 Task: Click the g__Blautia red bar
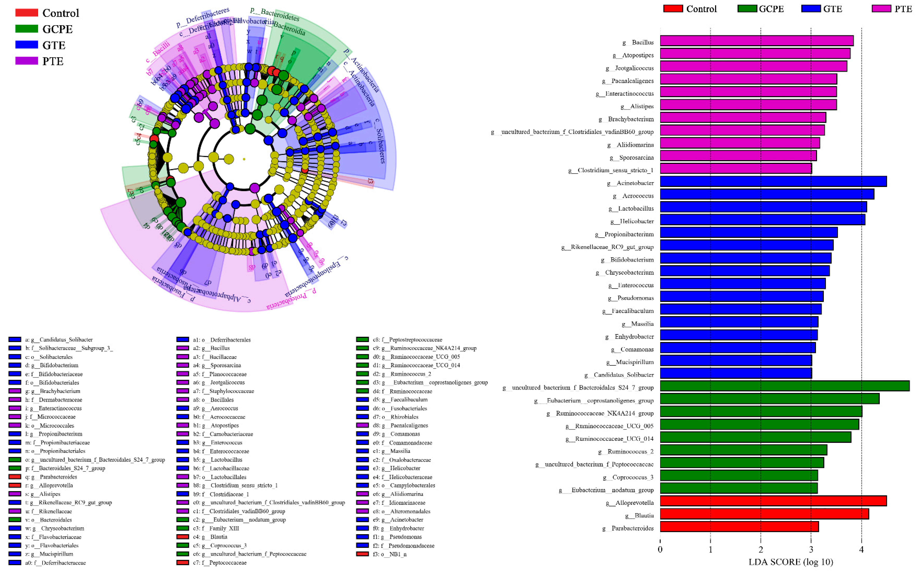(764, 514)
